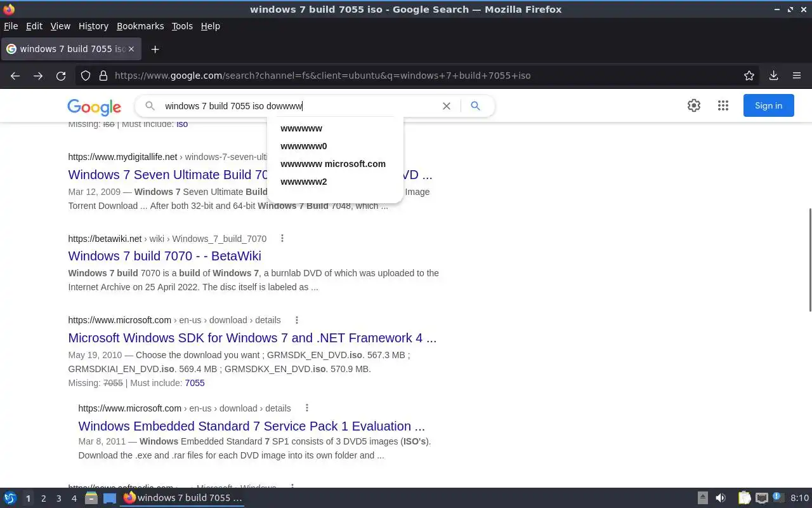812x508 pixels.
Task: Show site info via padlock icon
Action: [x=103, y=76]
